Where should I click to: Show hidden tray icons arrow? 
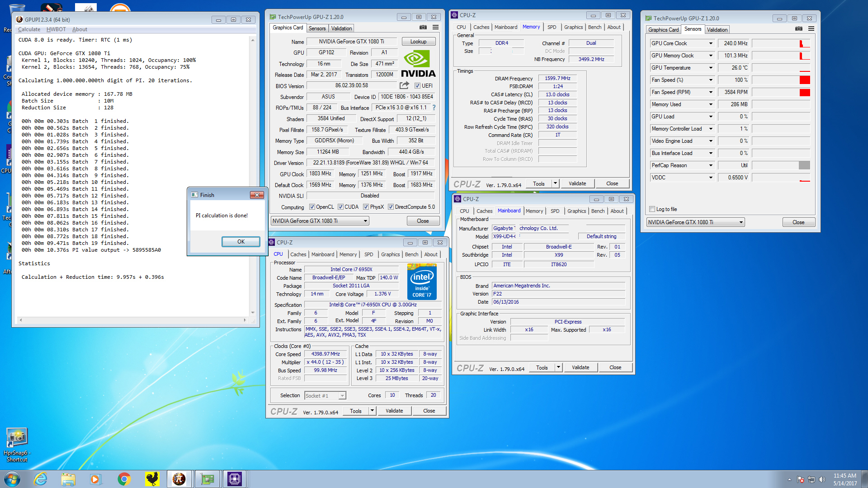tap(789, 479)
